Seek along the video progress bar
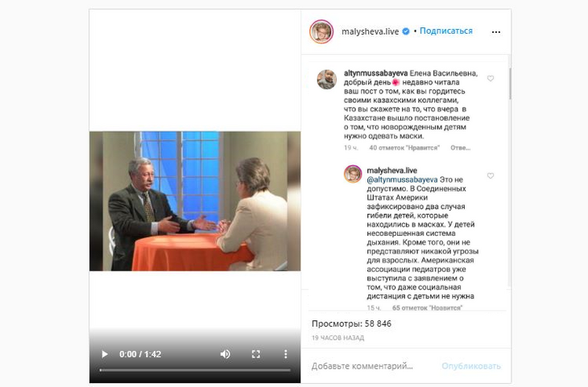Screen dimensions: 588x387 [x=195, y=370]
